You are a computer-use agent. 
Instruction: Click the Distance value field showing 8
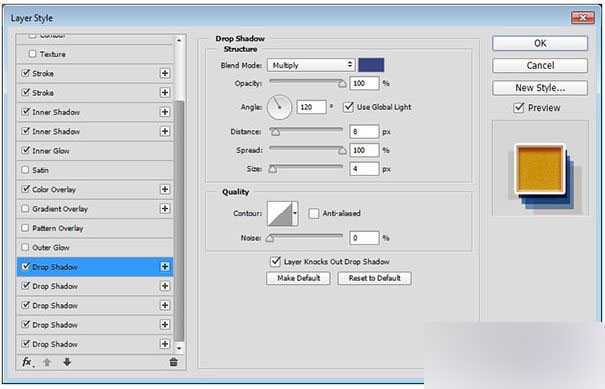[364, 132]
